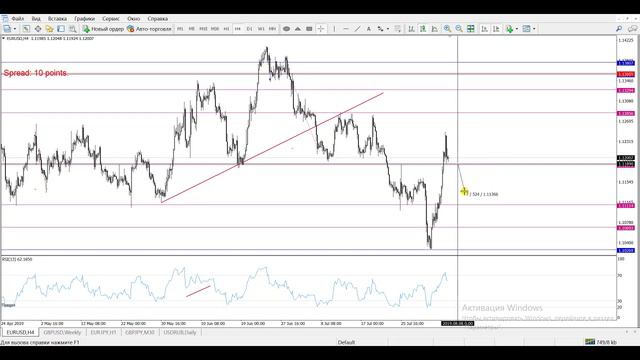Switch to candlestick chart display
The width and height of the screenshot is (640, 360).
pyautogui.click(x=423, y=29)
